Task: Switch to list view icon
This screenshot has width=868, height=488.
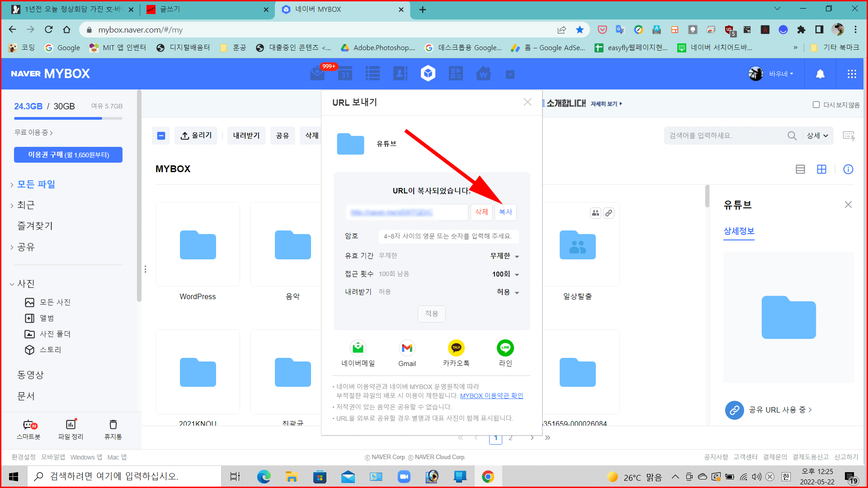Action: [x=800, y=169]
